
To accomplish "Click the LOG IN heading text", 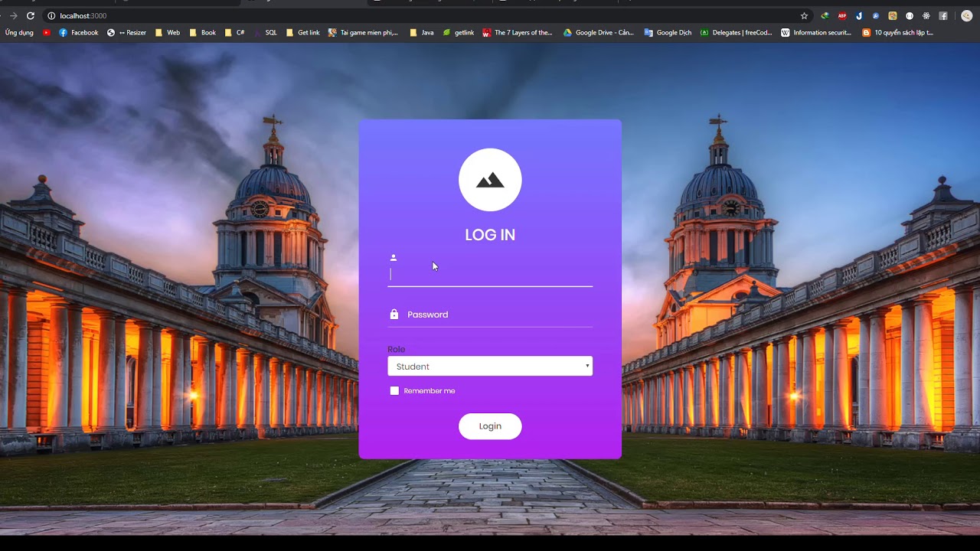I will pos(490,235).
